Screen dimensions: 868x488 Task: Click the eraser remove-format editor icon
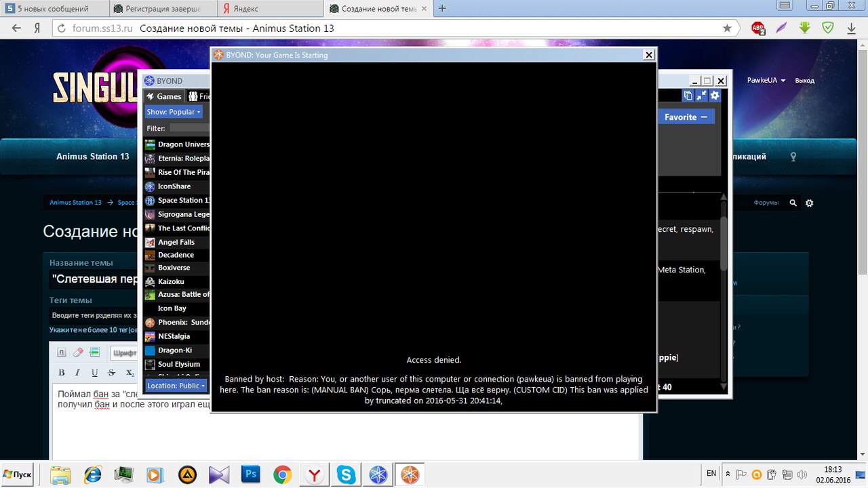pos(78,352)
